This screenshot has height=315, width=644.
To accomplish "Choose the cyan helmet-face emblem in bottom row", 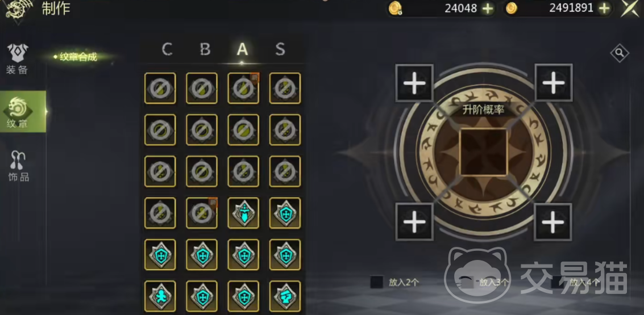I will point(285,296).
